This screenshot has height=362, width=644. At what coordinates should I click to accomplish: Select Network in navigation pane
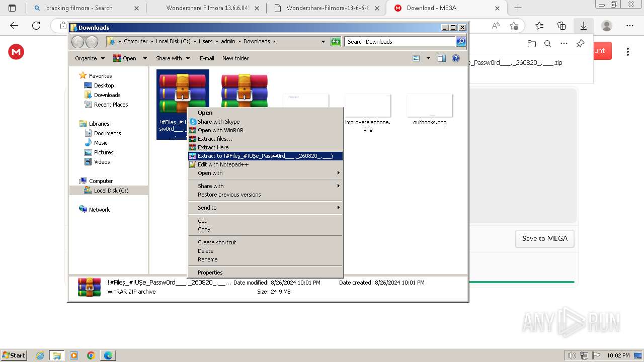[x=99, y=210]
